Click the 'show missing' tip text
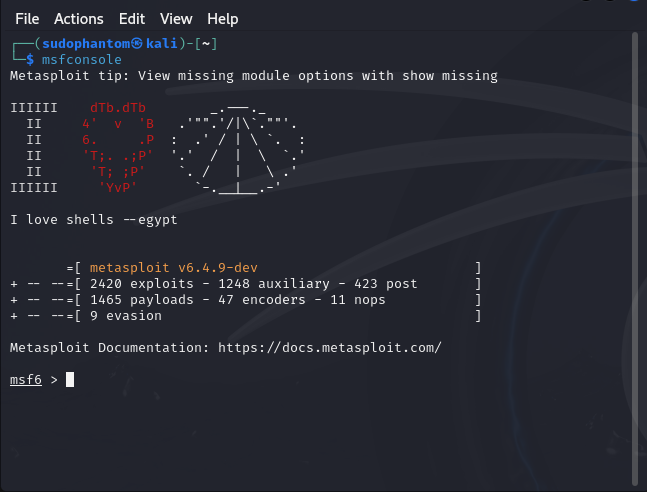 [450, 76]
